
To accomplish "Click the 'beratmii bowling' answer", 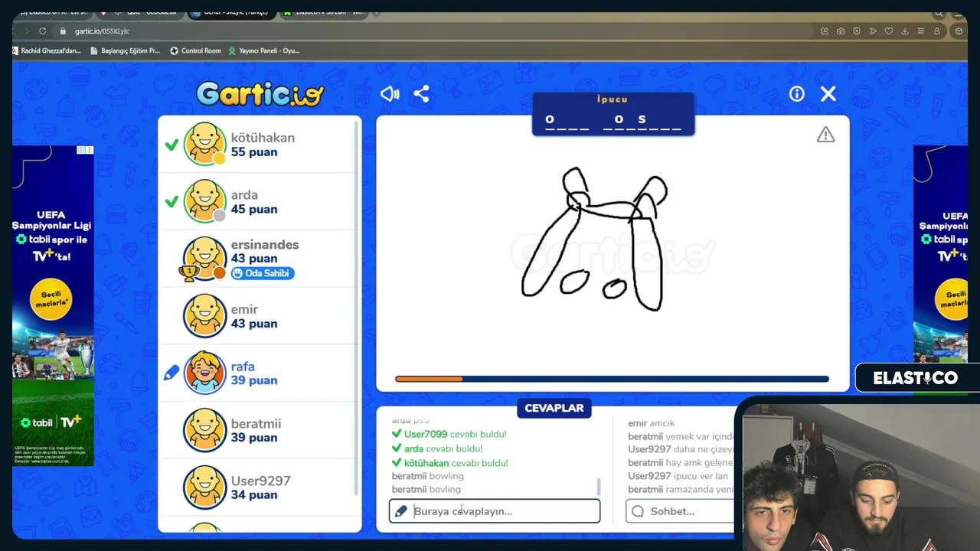I will (x=428, y=476).
